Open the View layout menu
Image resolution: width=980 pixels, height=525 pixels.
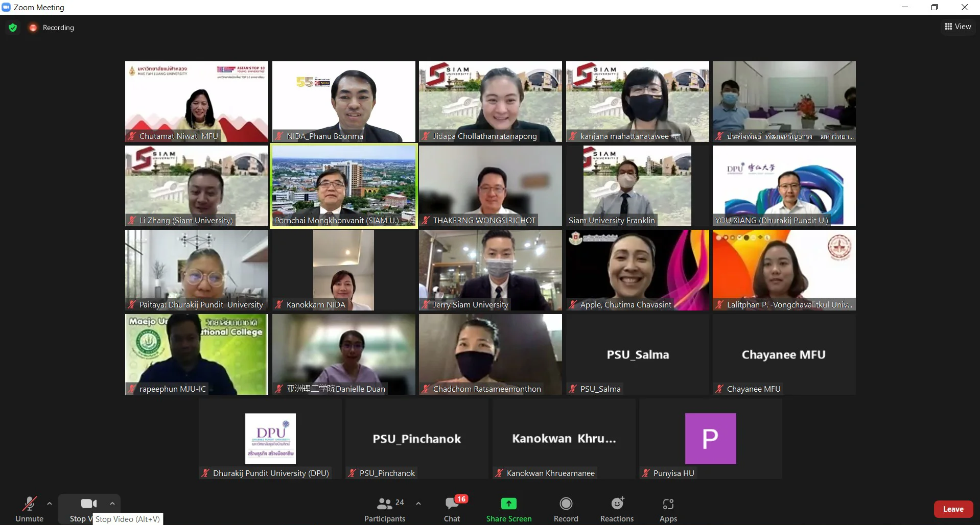(x=958, y=27)
